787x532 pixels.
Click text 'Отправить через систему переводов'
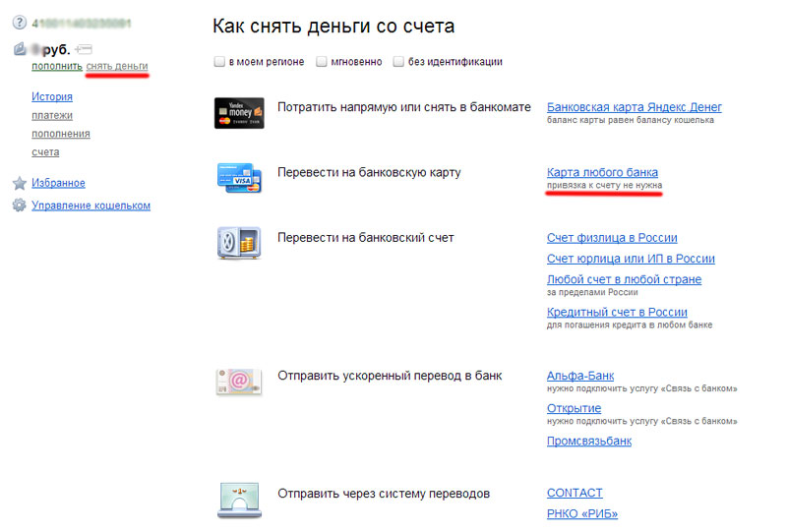(384, 494)
